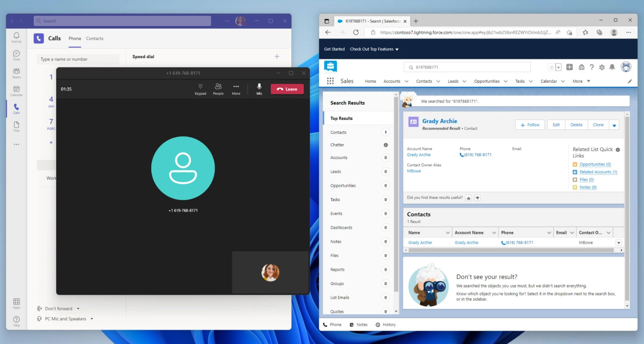Open Salesforce user profile avatar
Image resolution: width=644 pixels, height=344 pixels.
coord(626,67)
